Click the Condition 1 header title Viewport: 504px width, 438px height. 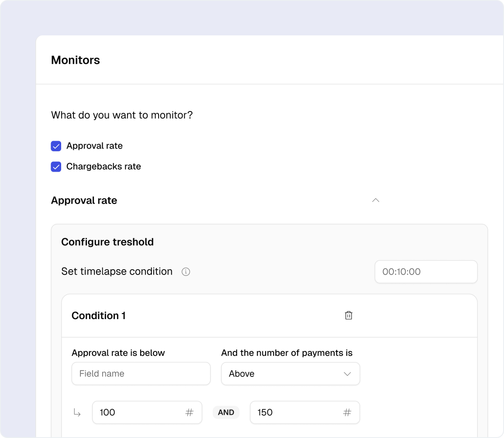[99, 316]
